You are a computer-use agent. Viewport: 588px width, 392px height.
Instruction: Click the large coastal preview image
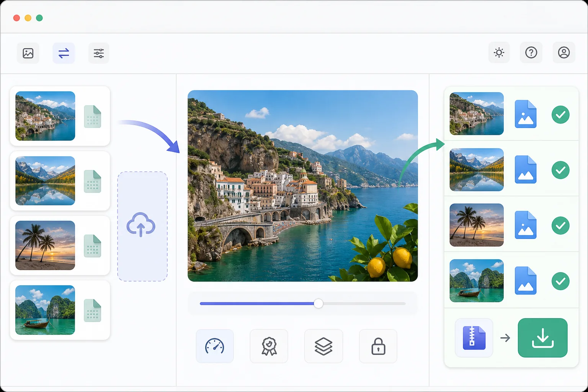coord(303,186)
